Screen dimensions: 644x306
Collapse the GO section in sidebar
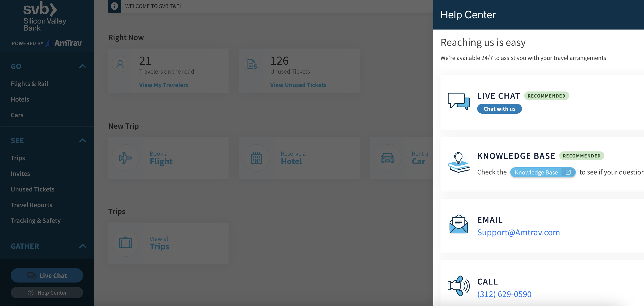[x=83, y=66]
